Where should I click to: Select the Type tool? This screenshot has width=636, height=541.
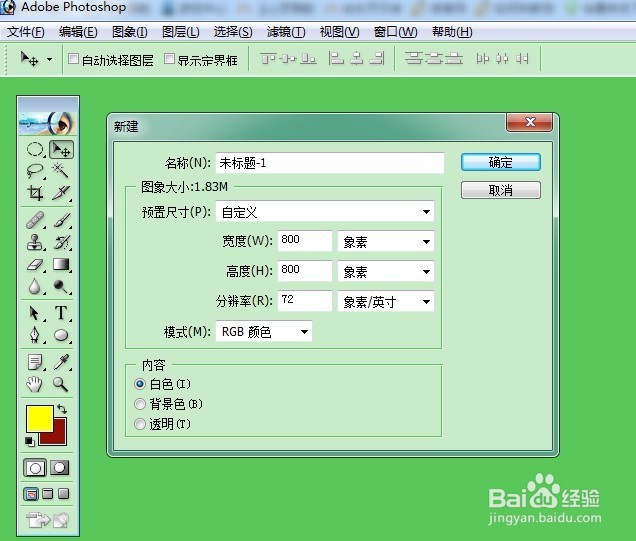point(61,313)
